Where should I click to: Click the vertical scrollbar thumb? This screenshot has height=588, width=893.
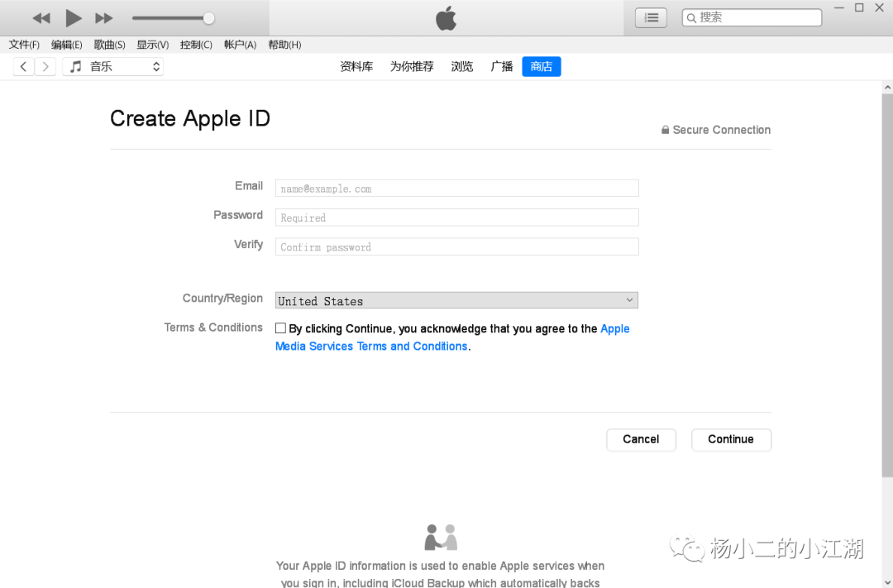coord(887,285)
